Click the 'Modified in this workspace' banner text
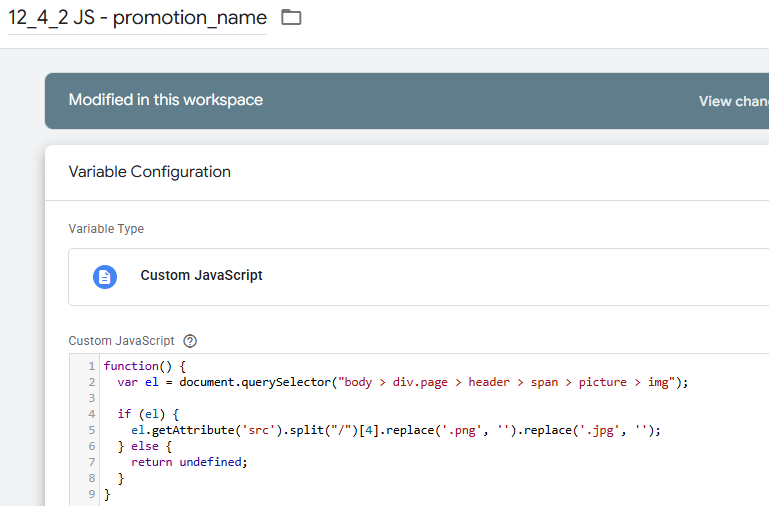 pos(166,100)
